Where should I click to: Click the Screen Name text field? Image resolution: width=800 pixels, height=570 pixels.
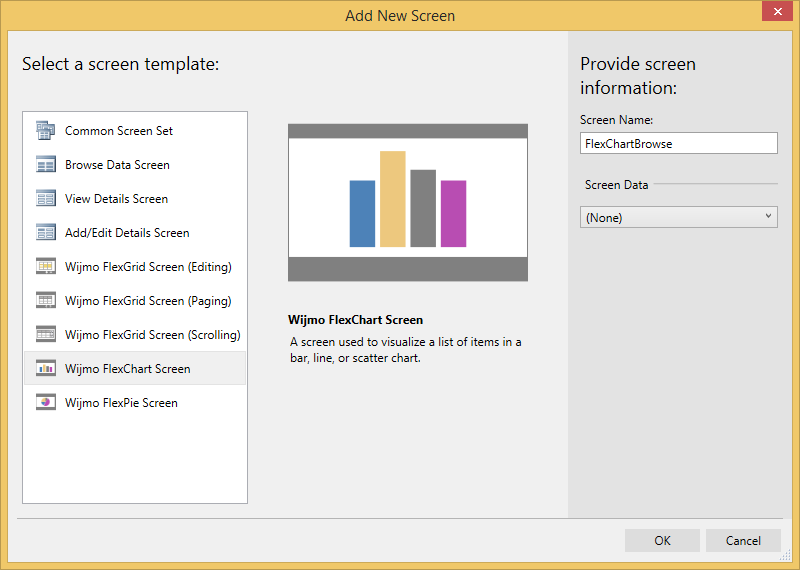click(x=678, y=143)
